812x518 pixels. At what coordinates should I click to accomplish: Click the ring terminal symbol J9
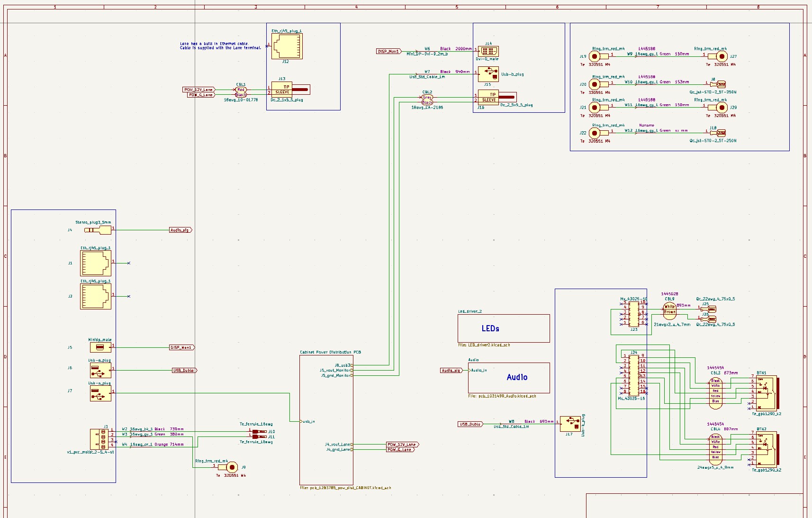[232, 467]
